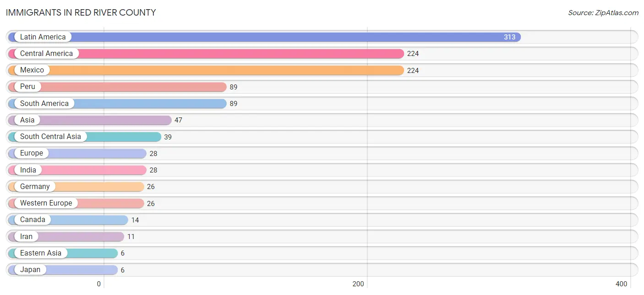Click the Japan label
Screen dimensions: 644x295
click(30, 270)
